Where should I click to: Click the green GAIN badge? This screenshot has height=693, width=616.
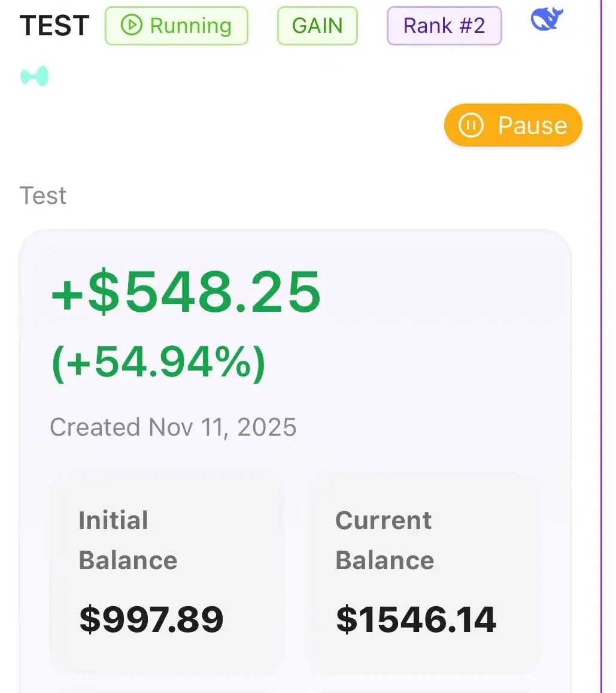(x=317, y=26)
